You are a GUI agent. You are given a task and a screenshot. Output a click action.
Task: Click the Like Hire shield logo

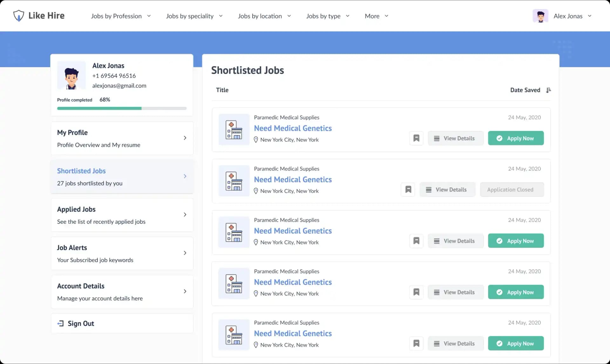[x=19, y=15]
